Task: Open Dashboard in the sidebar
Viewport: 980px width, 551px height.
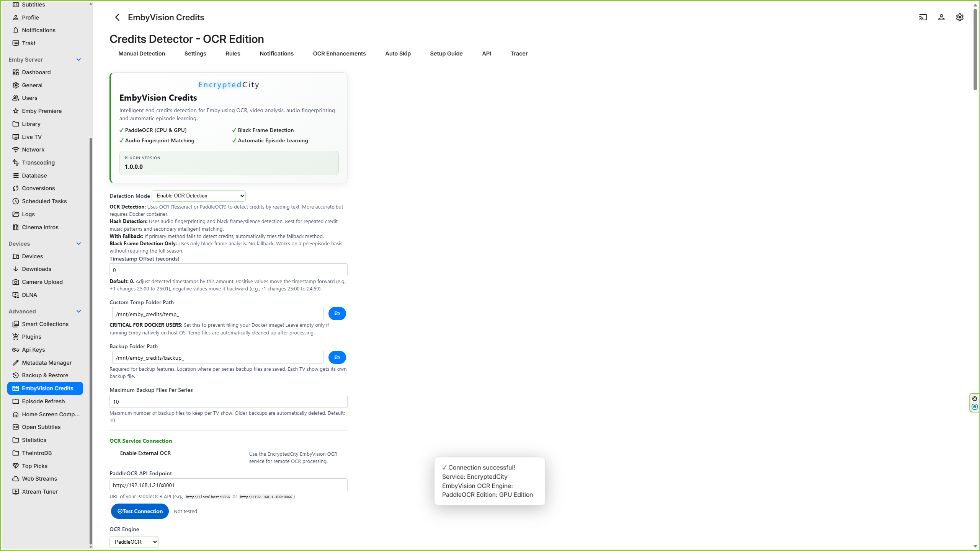Action: (x=45, y=72)
